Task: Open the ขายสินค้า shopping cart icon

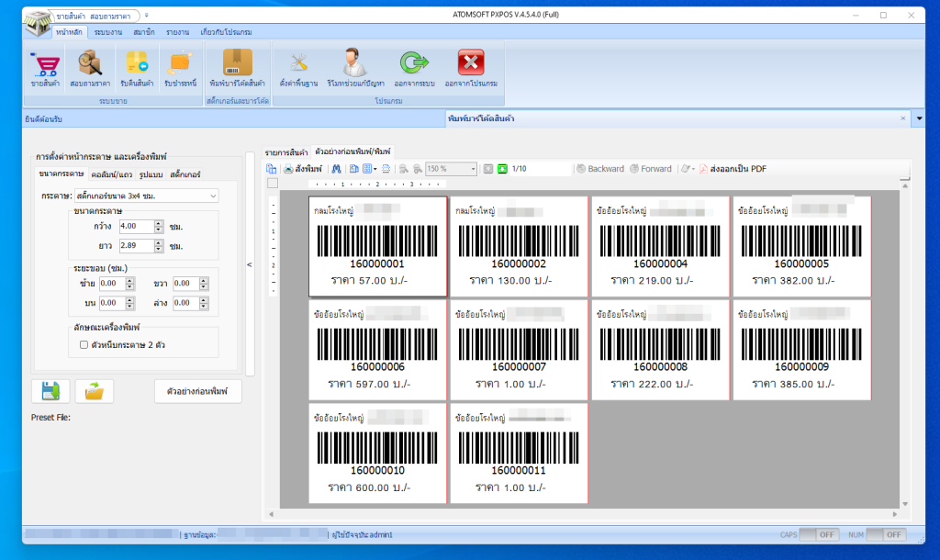Action: pyautogui.click(x=45, y=64)
